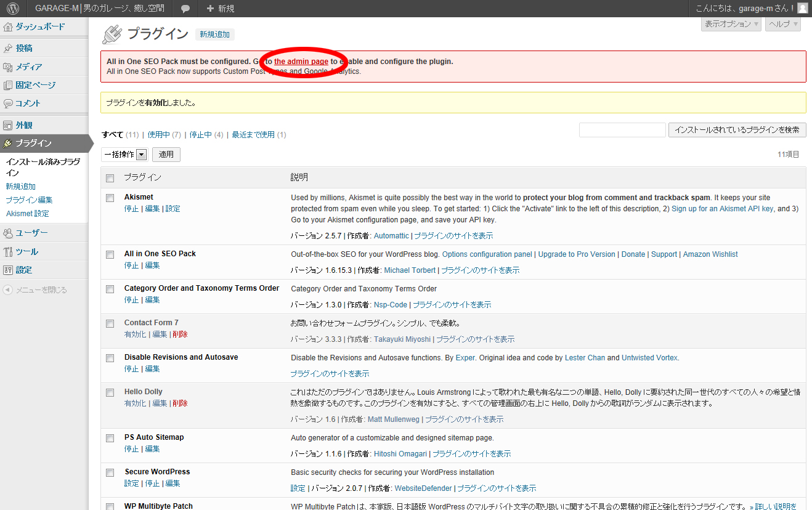Click the プラグイン plug icon in sidebar
This screenshot has width=812, height=510.
[8, 144]
